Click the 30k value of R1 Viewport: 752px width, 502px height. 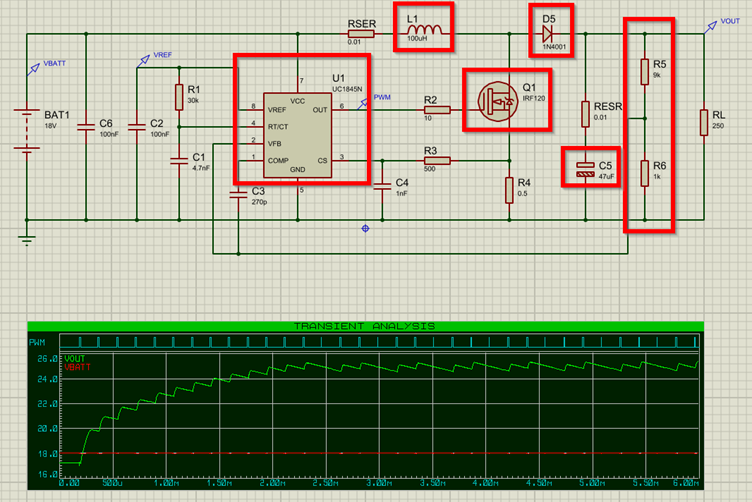pos(193,101)
